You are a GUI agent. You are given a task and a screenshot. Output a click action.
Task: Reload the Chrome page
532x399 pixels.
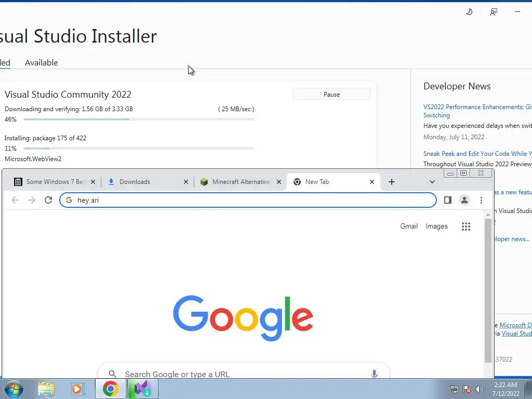coord(48,200)
